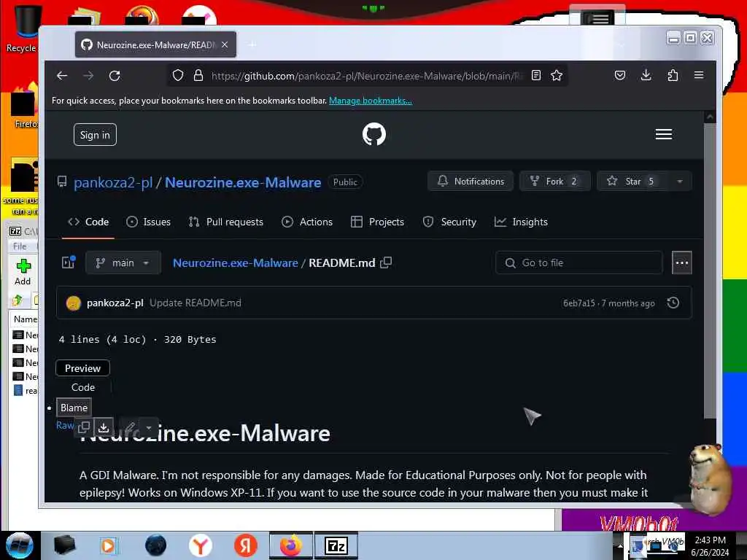747x560 pixels.
Task: Switch to Code file view
Action: tap(83, 388)
